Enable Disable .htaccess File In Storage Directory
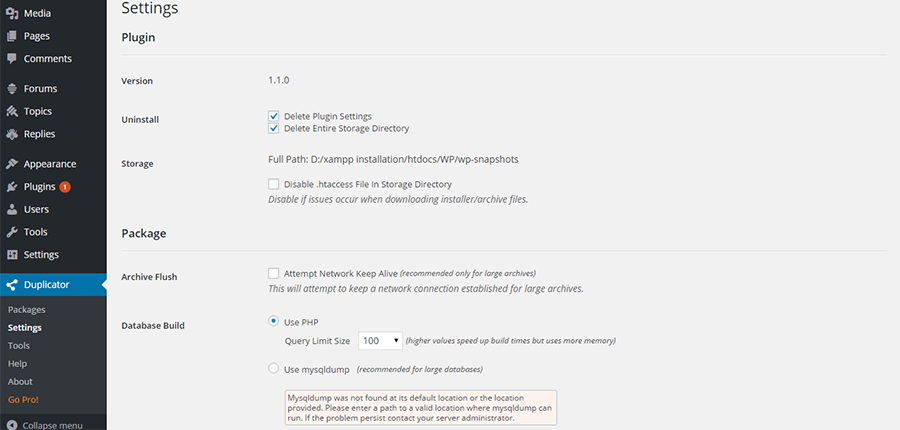Viewport: 900px width, 430px height. 274,184
